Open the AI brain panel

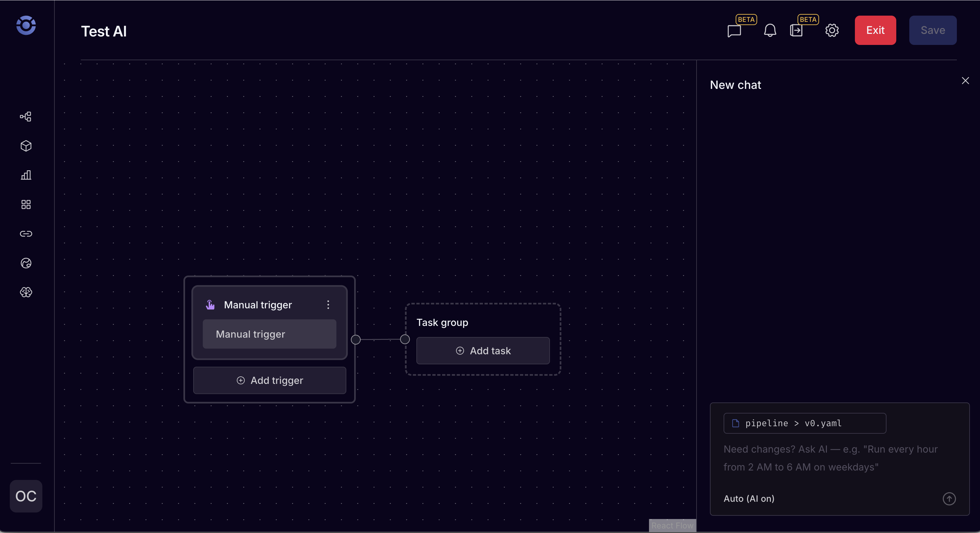pyautogui.click(x=25, y=292)
